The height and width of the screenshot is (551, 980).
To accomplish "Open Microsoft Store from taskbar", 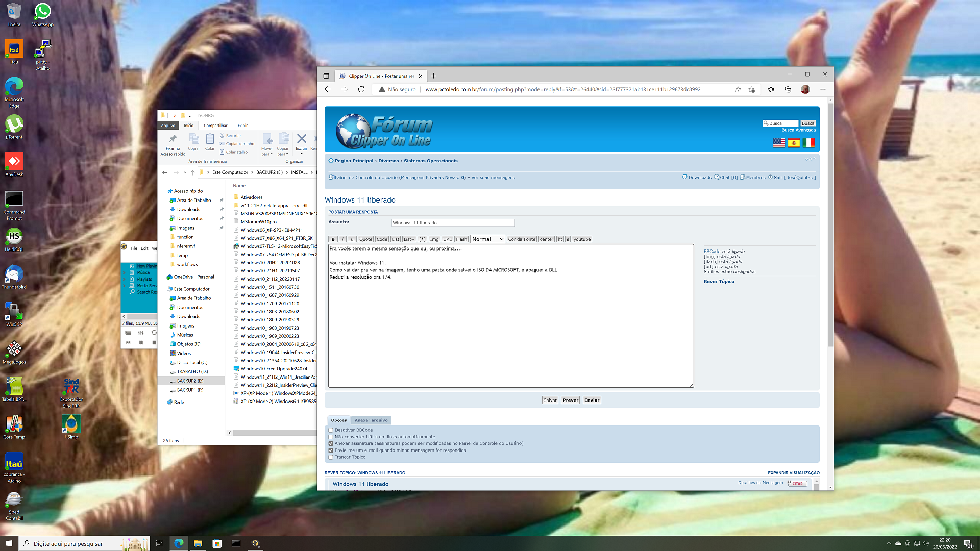I will click(x=217, y=543).
